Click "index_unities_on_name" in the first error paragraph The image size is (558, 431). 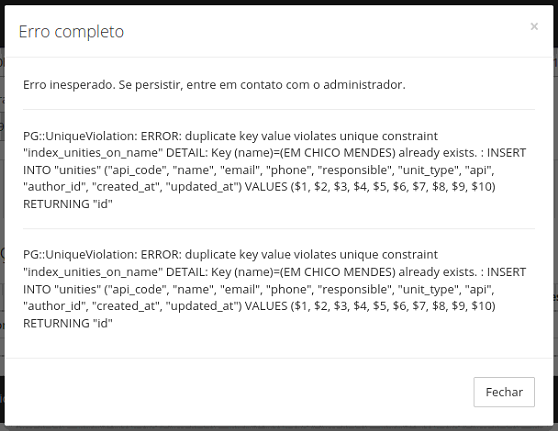click(x=93, y=153)
